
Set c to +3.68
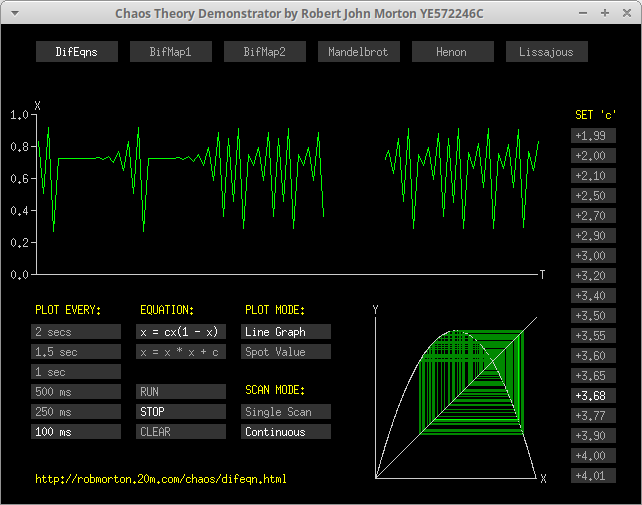pyautogui.click(x=593, y=396)
